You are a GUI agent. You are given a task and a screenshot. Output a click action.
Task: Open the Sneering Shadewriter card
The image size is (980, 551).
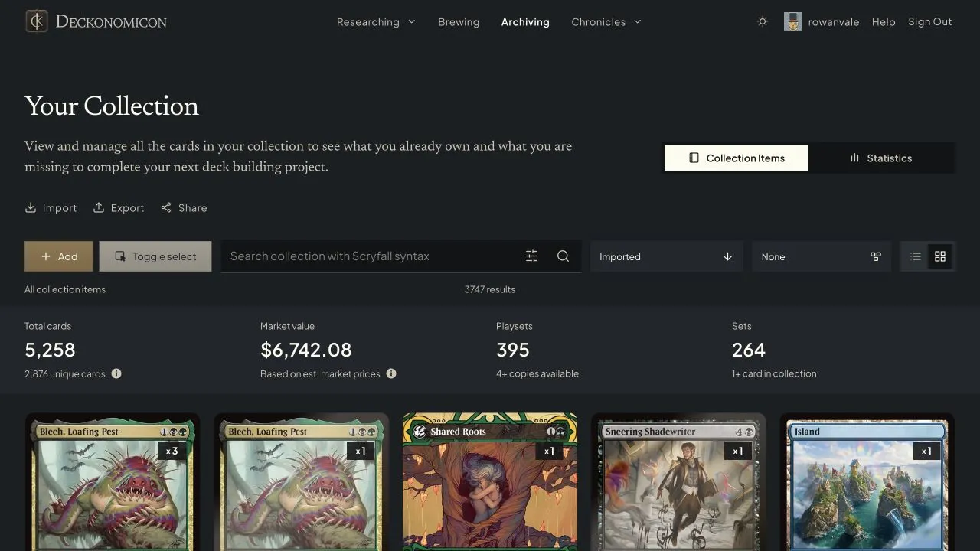[x=678, y=482]
